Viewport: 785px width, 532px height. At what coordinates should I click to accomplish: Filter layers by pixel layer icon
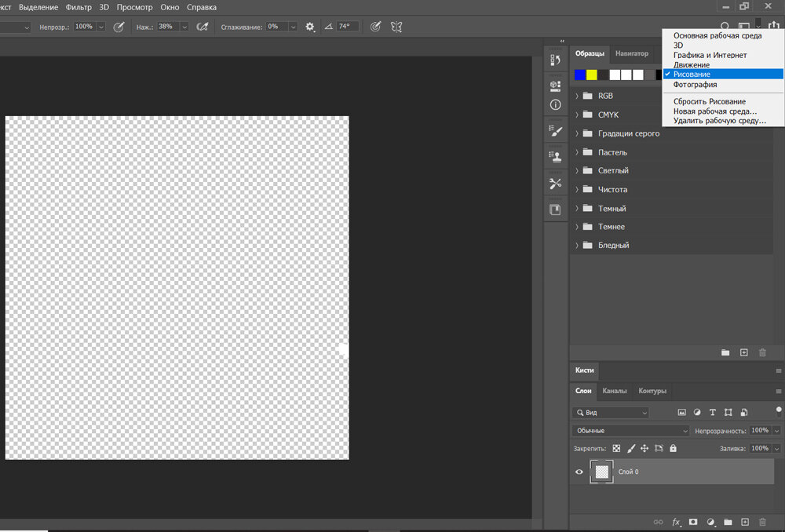pos(682,413)
